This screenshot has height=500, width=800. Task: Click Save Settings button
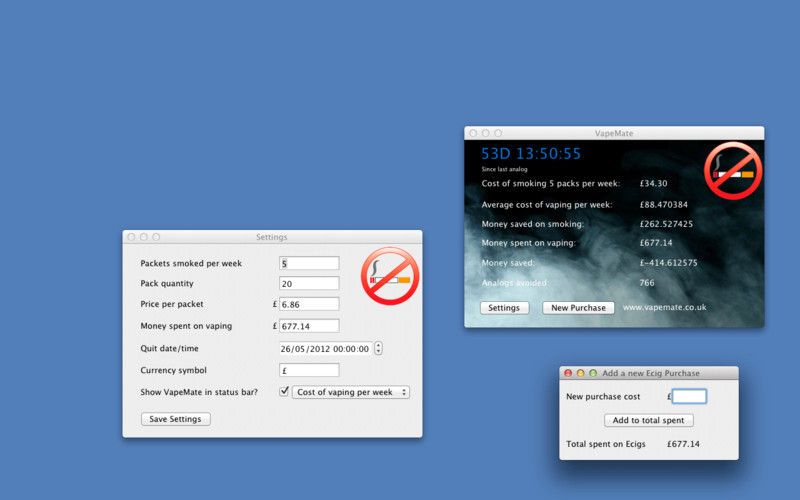click(176, 419)
